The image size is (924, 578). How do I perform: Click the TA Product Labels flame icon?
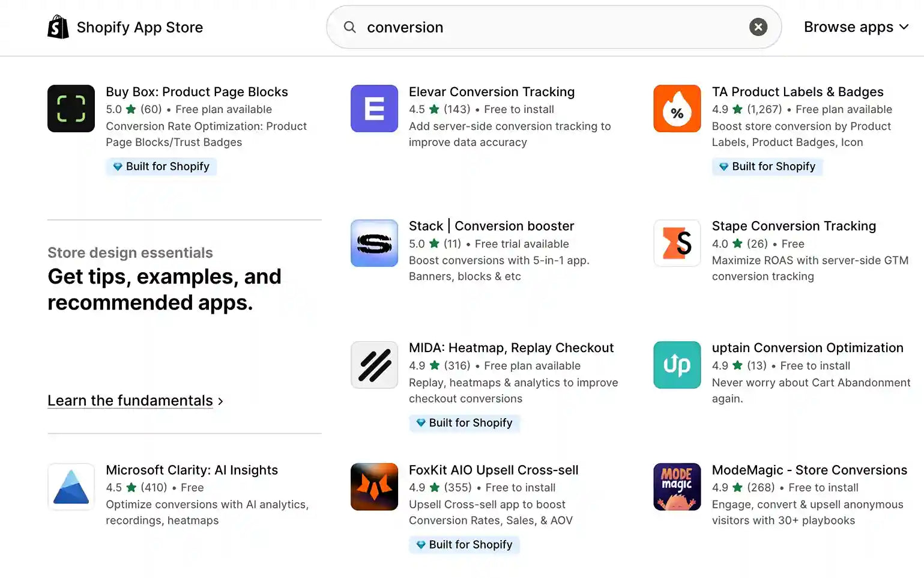[x=677, y=109]
